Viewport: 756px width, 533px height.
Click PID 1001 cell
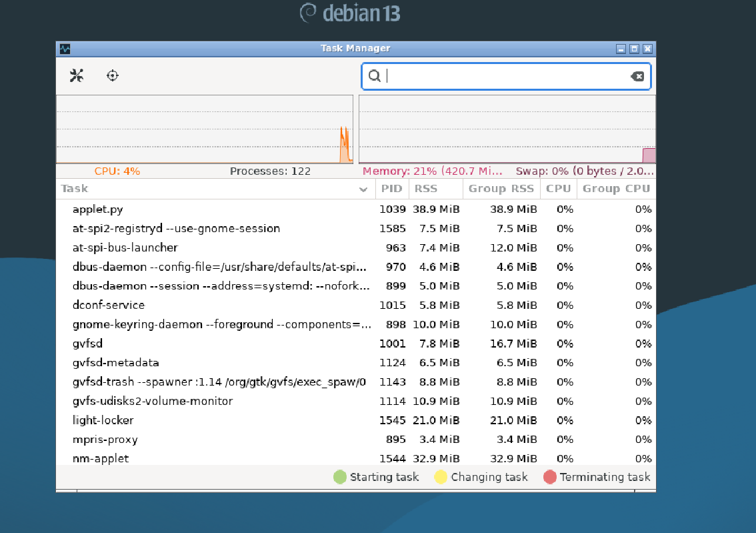tap(393, 344)
